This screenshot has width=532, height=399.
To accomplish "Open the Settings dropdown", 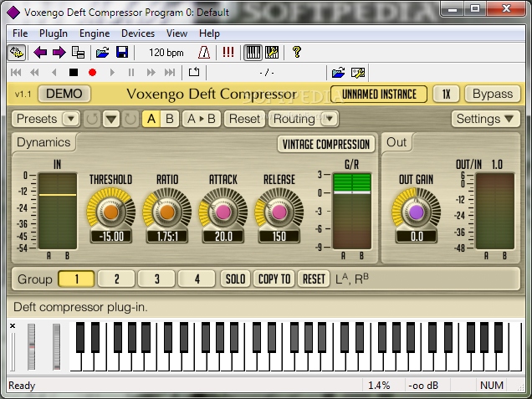I will click(485, 119).
